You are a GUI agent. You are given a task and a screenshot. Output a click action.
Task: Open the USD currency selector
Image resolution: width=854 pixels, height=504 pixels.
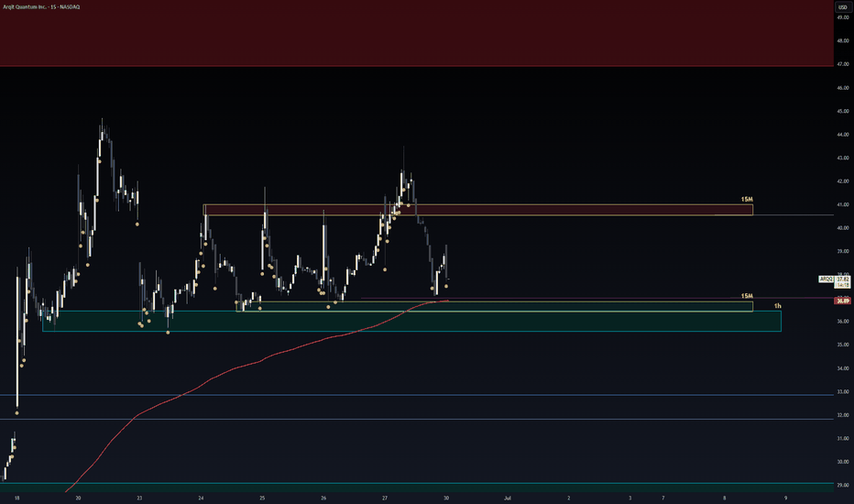click(x=843, y=7)
